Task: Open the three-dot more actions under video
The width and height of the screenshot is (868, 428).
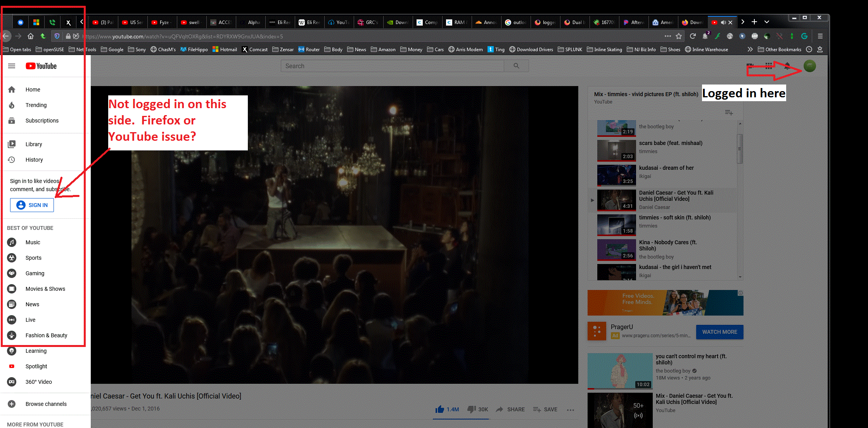Action: tap(570, 409)
